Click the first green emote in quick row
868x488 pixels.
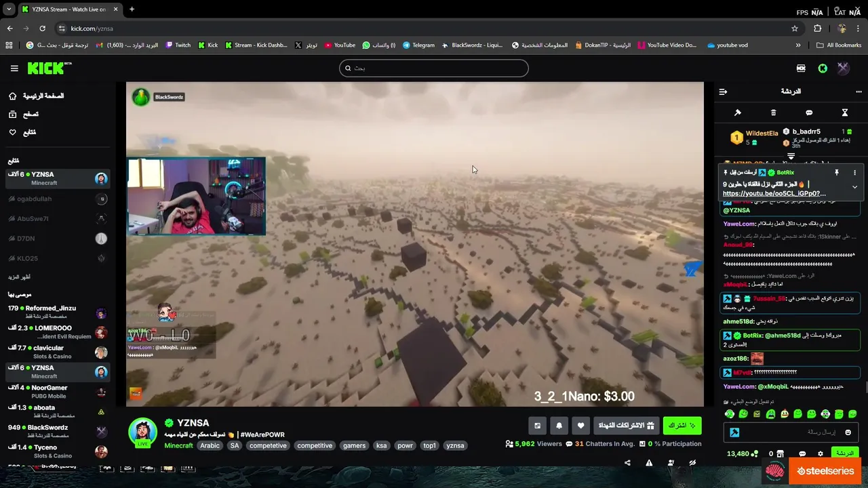730,414
